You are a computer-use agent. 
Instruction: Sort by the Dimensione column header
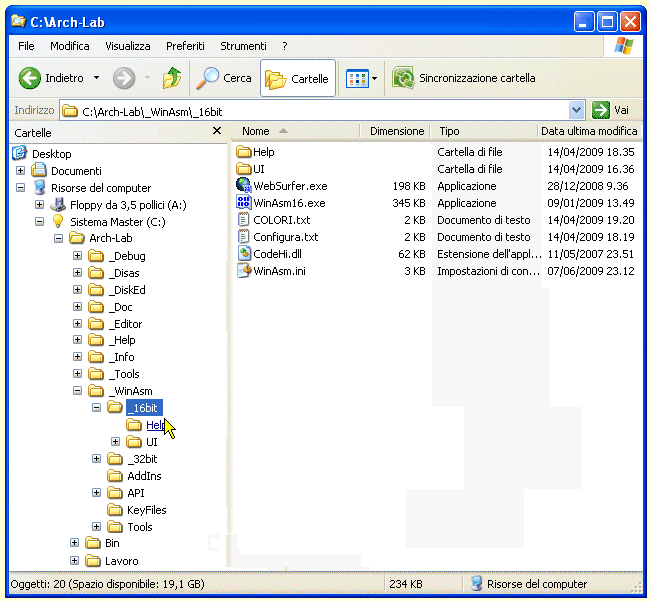(396, 131)
